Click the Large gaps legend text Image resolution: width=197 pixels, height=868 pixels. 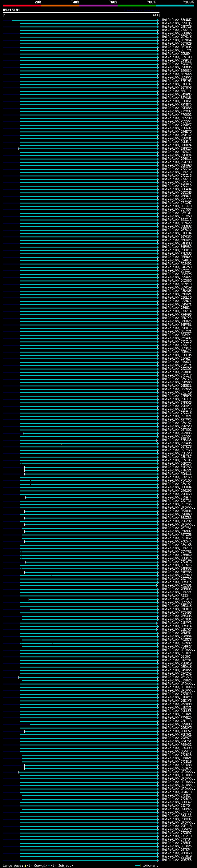point(38,865)
